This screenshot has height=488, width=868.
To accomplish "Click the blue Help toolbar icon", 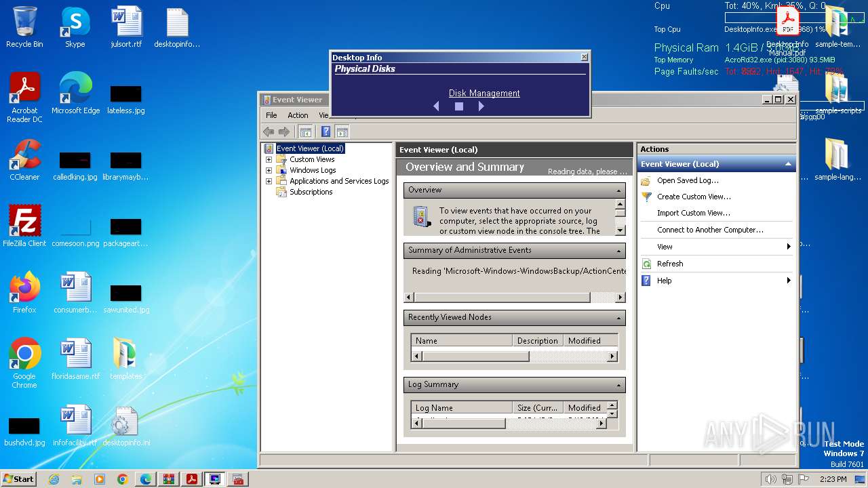I will coord(326,132).
